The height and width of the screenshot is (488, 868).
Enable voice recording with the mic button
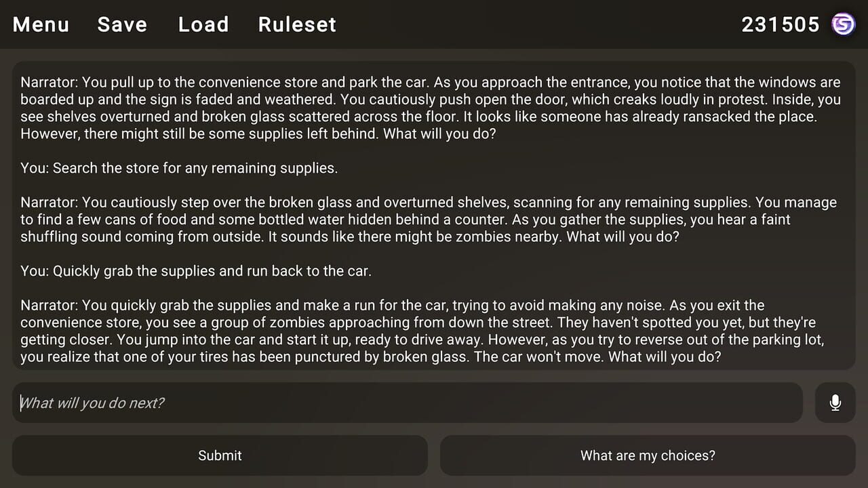pos(835,403)
